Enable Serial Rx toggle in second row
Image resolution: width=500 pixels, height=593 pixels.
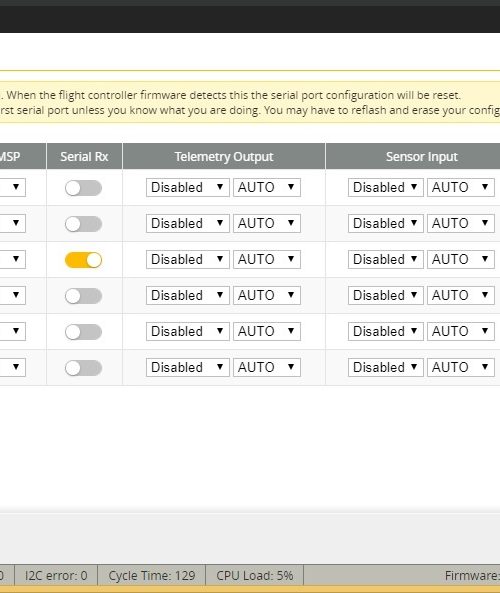83,224
